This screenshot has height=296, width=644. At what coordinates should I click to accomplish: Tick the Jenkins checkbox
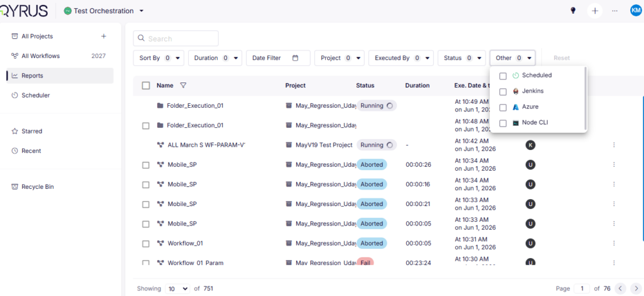[x=502, y=92]
